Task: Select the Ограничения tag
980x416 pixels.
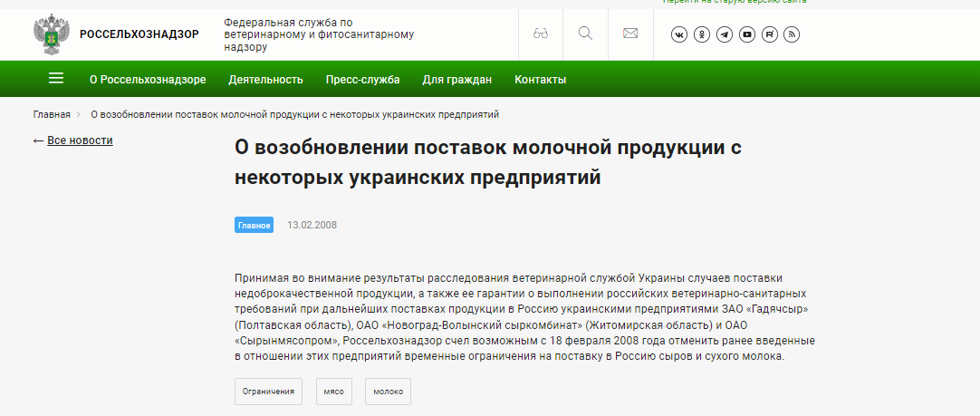Action: click(x=269, y=392)
